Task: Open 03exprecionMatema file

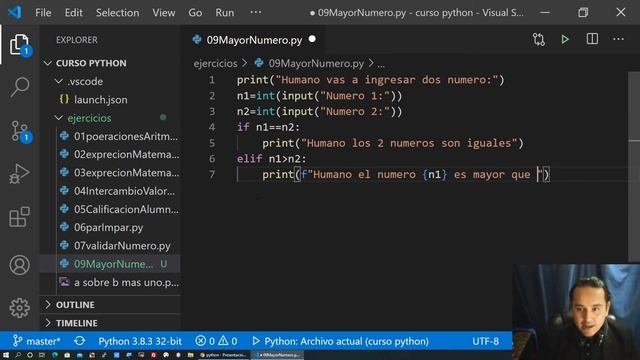Action: (127, 173)
